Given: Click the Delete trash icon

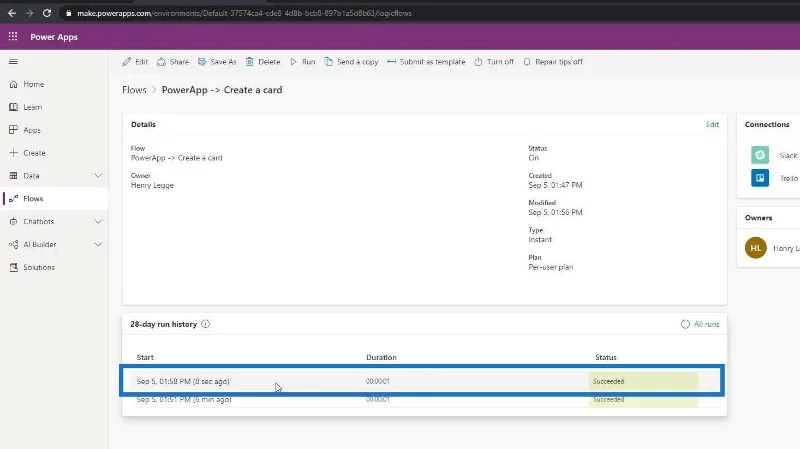Looking at the screenshot, I should [x=249, y=62].
